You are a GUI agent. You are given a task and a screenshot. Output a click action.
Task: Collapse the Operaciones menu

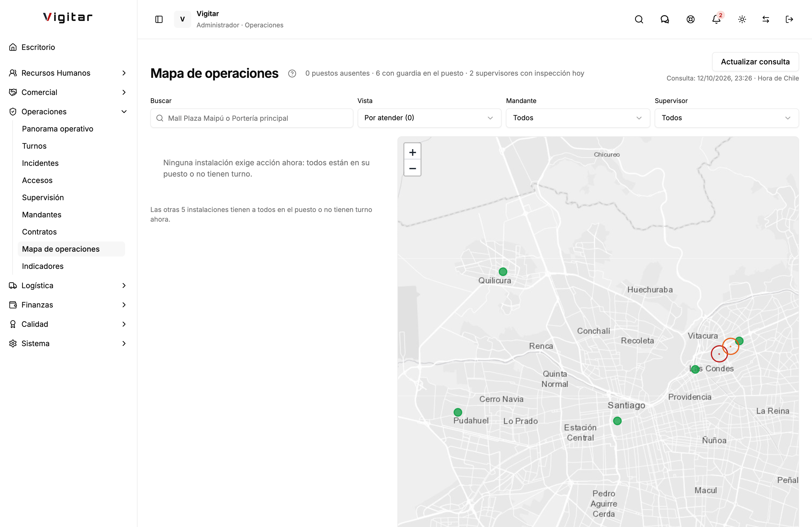(x=68, y=112)
